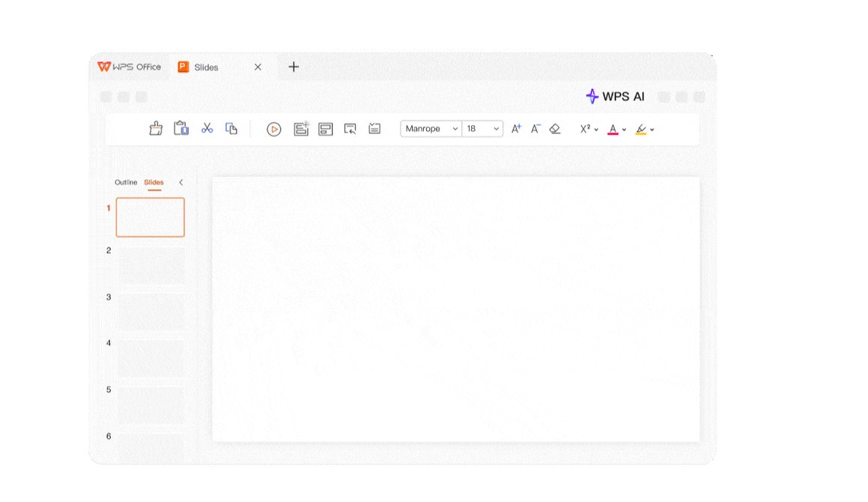The height and width of the screenshot is (502, 868).
Task: Select the Cut scissors icon
Action: [x=207, y=129]
